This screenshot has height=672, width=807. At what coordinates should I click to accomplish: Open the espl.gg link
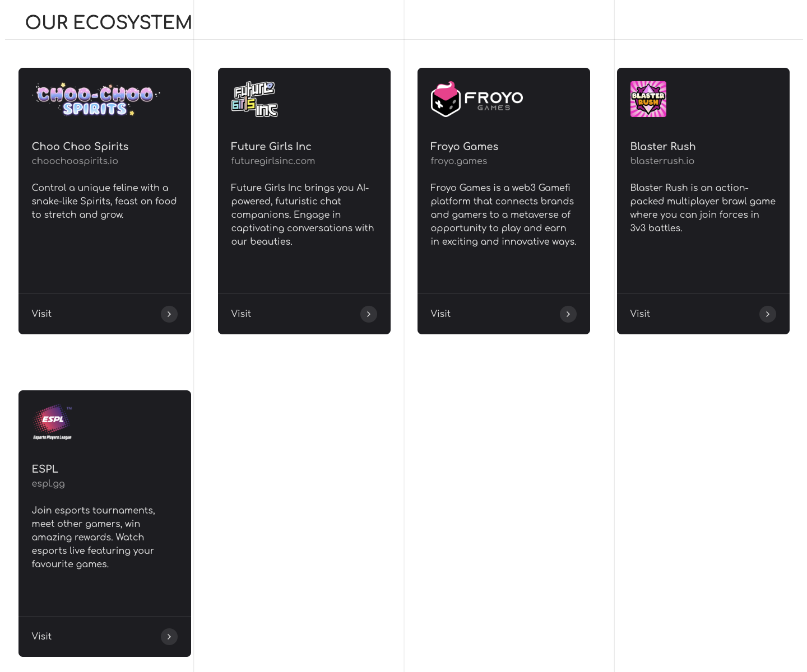[x=48, y=484]
